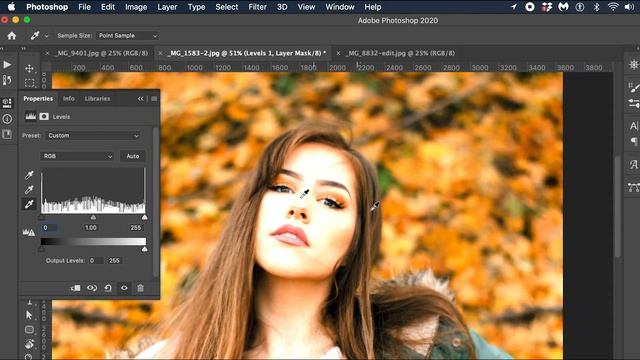Screen dimensions: 640x360
Task: Toggle Levels layer visibility eye icon
Action: click(x=124, y=288)
